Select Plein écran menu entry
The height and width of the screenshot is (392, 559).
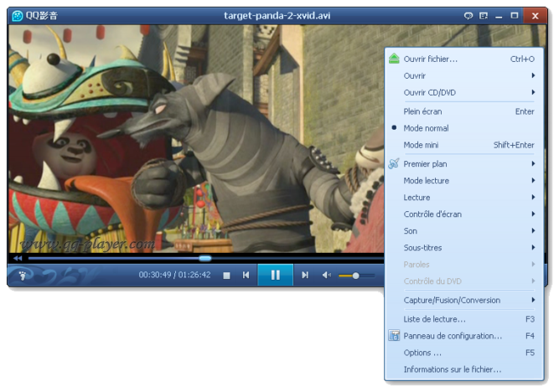(463, 111)
